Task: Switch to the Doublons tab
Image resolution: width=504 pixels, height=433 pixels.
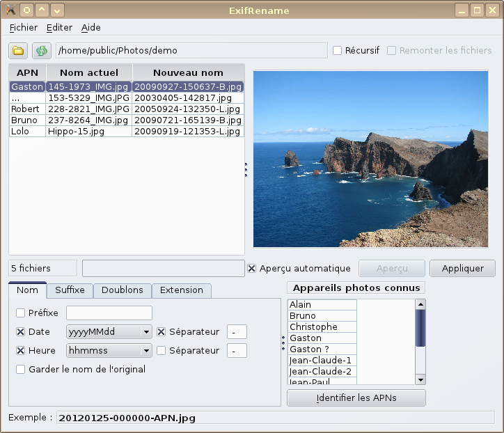Action: [x=122, y=290]
